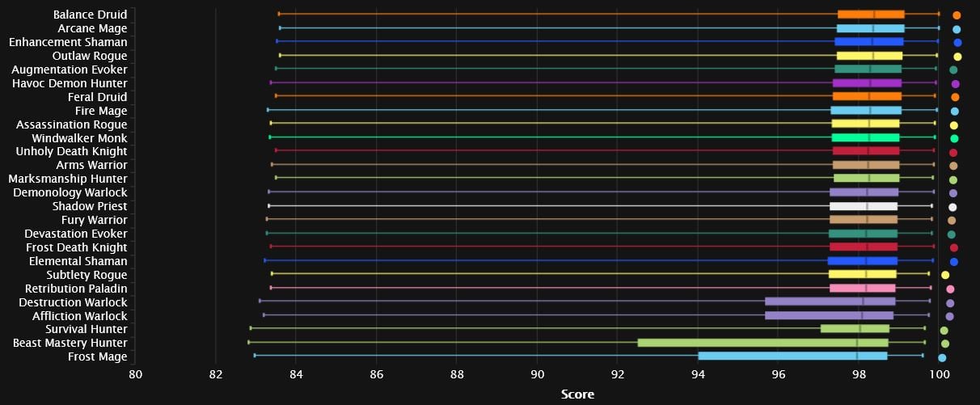Image resolution: width=980 pixels, height=405 pixels.
Task: Select the Devastation Evoker label
Action: (75, 234)
